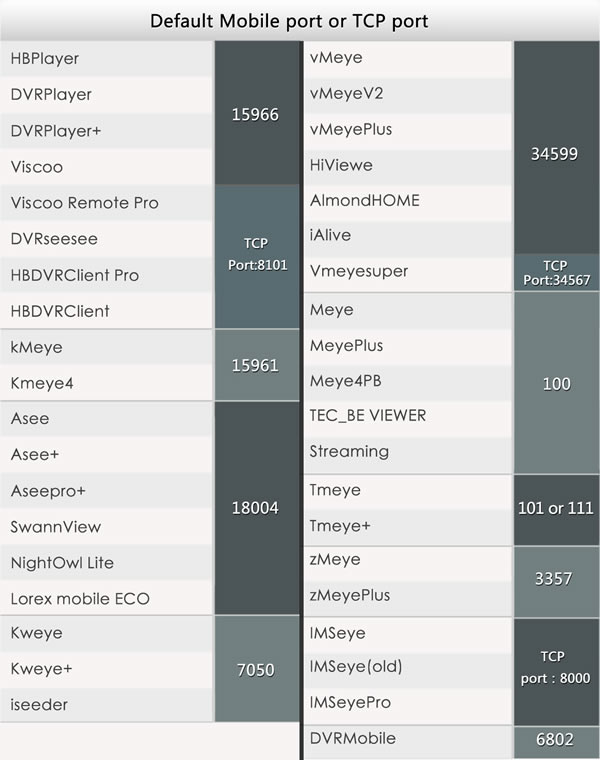The width and height of the screenshot is (600, 760).
Task: Select the TCP Port:8101 cell
Action: (255, 256)
